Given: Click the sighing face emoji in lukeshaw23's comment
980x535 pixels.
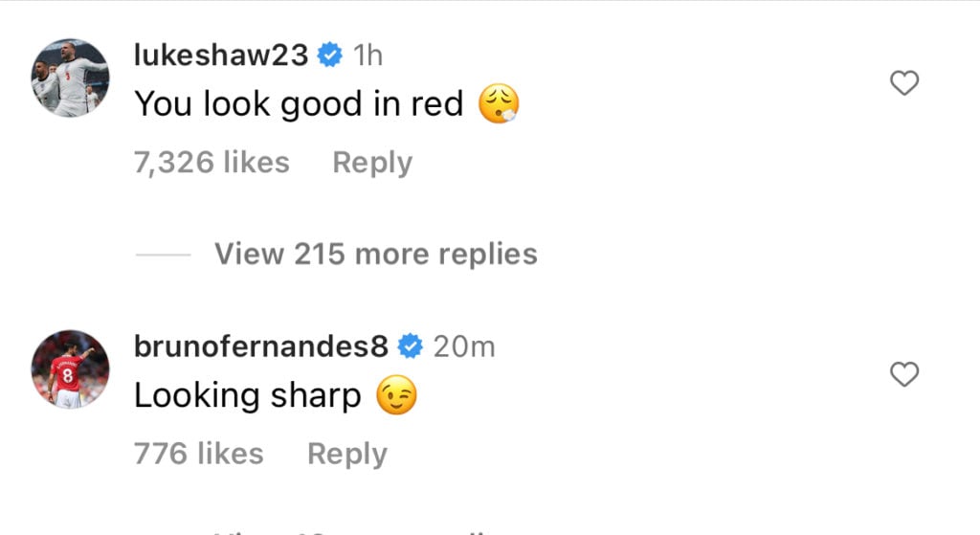Looking at the screenshot, I should point(499,103).
